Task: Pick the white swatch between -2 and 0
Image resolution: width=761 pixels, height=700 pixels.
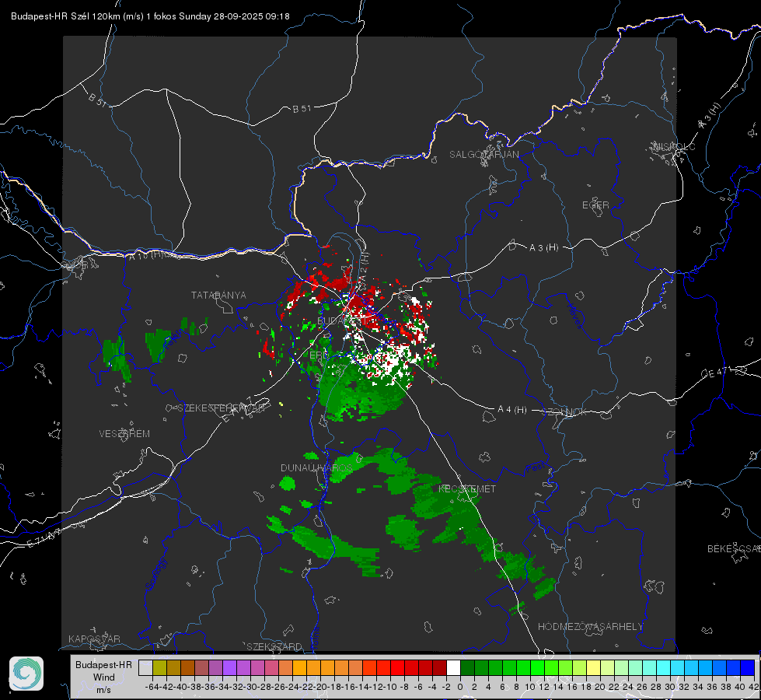Action: coord(453,667)
